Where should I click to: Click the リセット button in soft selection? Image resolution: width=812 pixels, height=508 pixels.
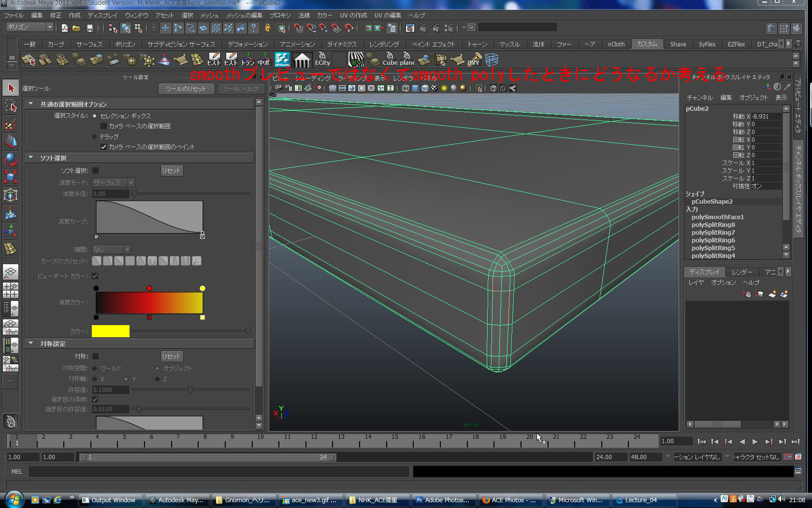point(172,170)
